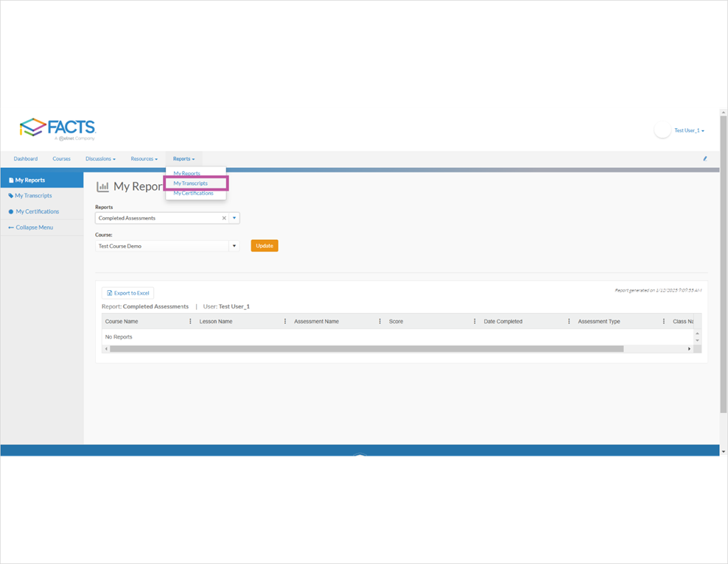Click the Export to Excel spreadsheet icon

[111, 292]
